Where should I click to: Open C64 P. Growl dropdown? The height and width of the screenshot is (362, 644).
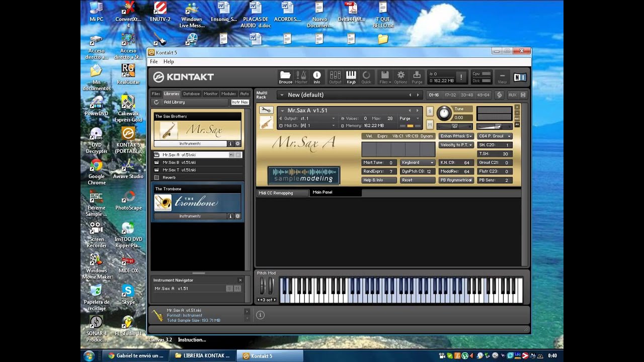point(495,136)
